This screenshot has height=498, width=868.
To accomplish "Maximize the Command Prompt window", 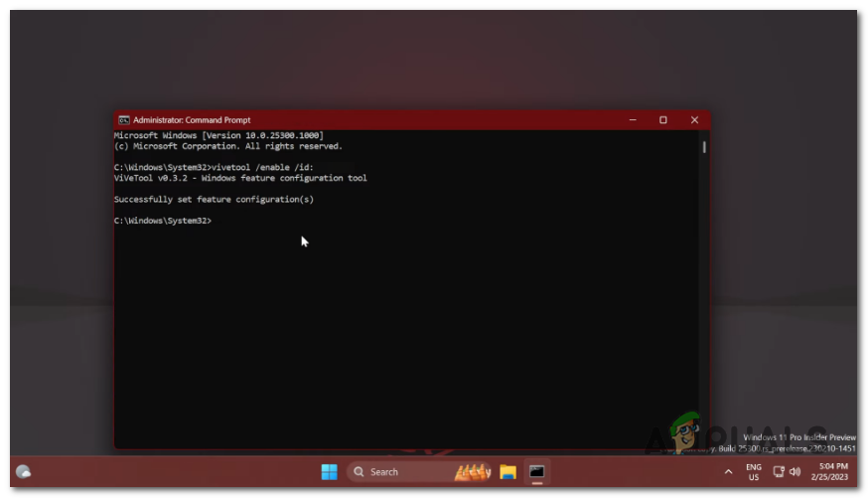I will (x=662, y=119).
